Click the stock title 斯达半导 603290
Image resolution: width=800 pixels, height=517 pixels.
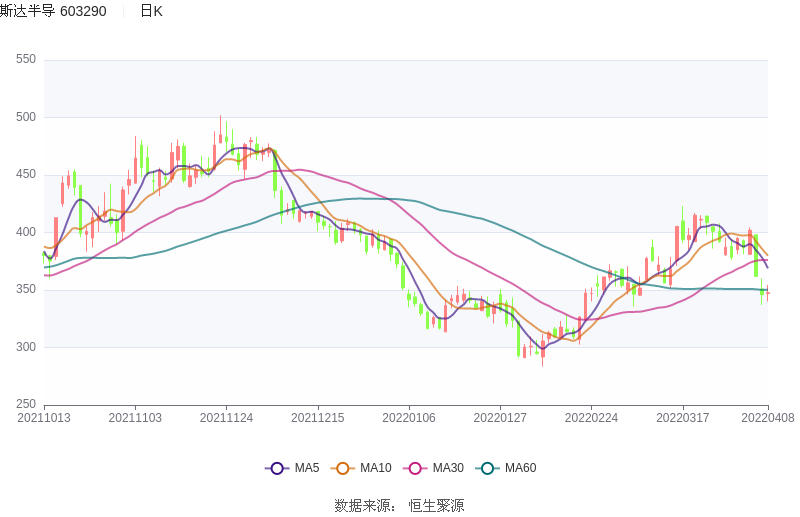click(x=53, y=11)
